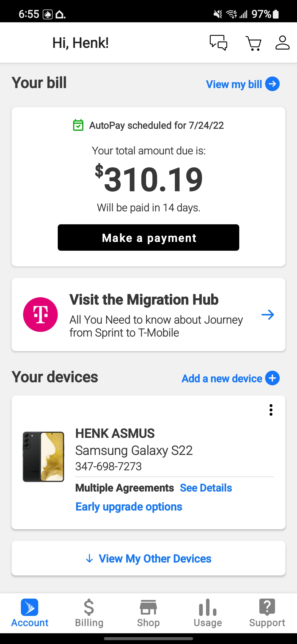This screenshot has height=644, width=297.
Task: Open See Details for Multiple Agreements
Action: (206, 488)
